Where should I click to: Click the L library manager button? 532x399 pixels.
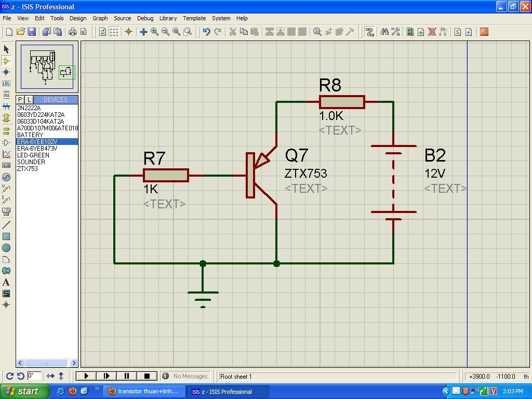tap(29, 100)
